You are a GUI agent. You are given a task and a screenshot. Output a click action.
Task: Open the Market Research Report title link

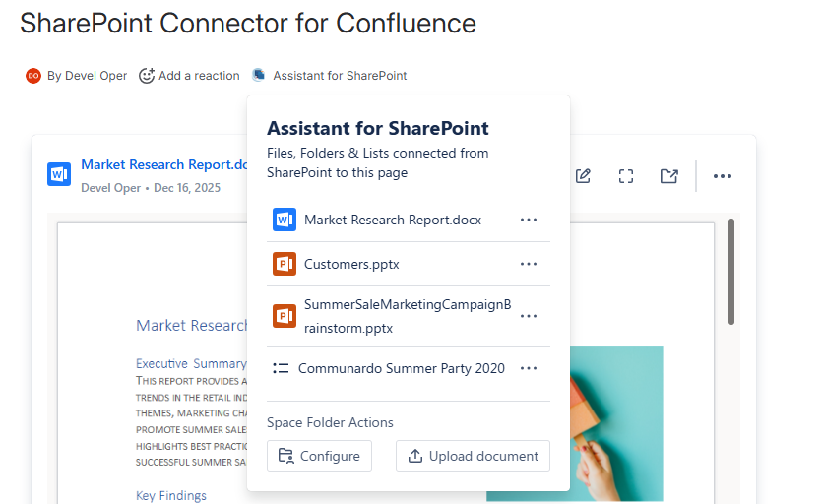pos(163,165)
